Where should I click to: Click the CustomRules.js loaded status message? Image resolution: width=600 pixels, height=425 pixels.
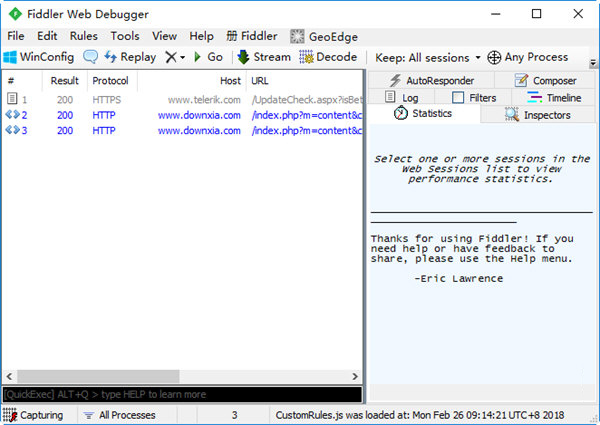[420, 415]
